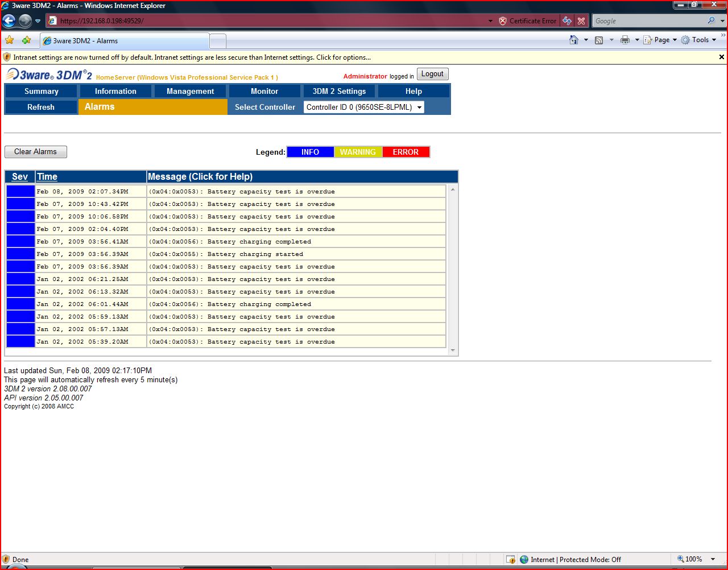
Task: Open the Jan 02 06:01.44AM charging completed message
Action: pos(230,304)
